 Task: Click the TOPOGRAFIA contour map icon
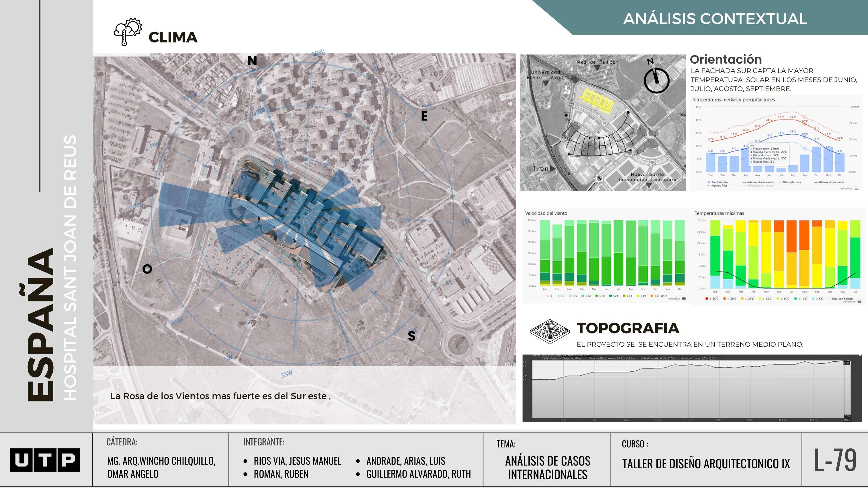pos(549,332)
